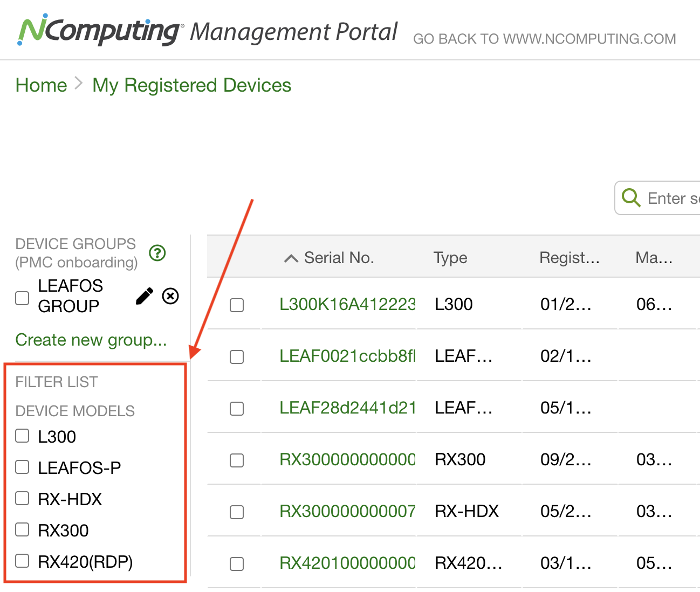Open device LEAF28d2441d21
This screenshot has width=700, height=592.
[x=347, y=408]
